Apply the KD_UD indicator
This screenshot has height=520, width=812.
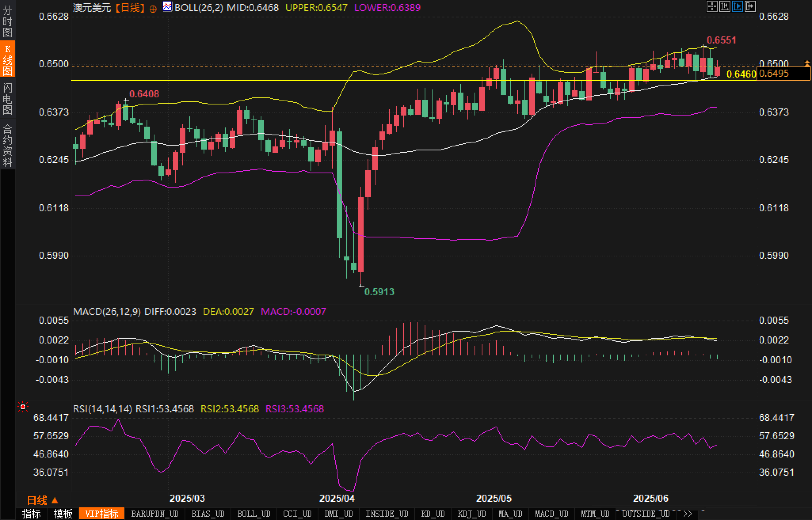[x=433, y=514]
